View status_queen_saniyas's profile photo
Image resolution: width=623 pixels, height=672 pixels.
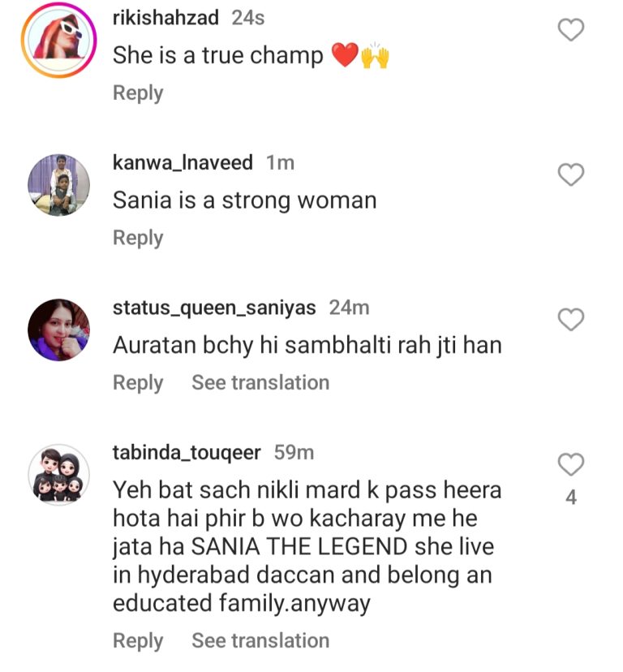[58, 330]
